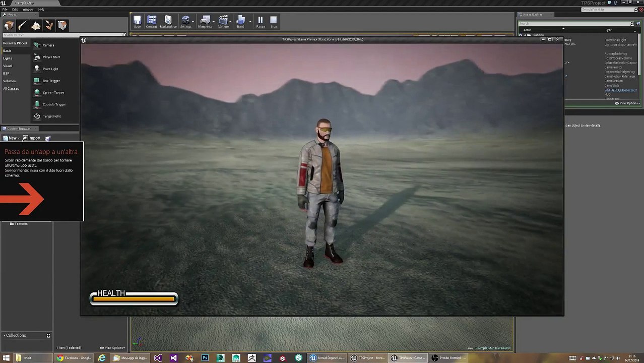Open the Settings dropdown arrow
Viewport: 644px width, 363px height.
click(x=194, y=22)
